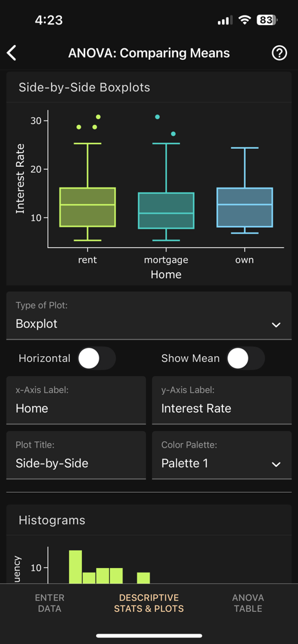Select Descriptive Stats & Plots tab
This screenshot has height=644, width=298.
coord(148,603)
